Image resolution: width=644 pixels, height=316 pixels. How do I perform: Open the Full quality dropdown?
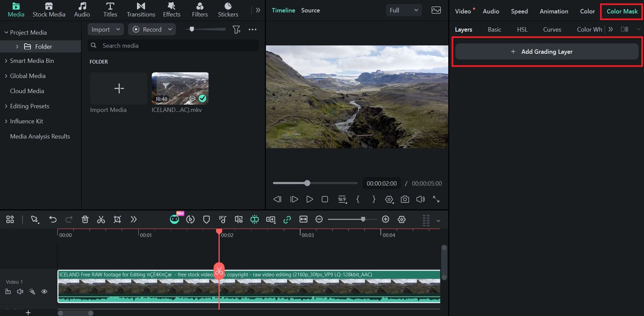(404, 10)
